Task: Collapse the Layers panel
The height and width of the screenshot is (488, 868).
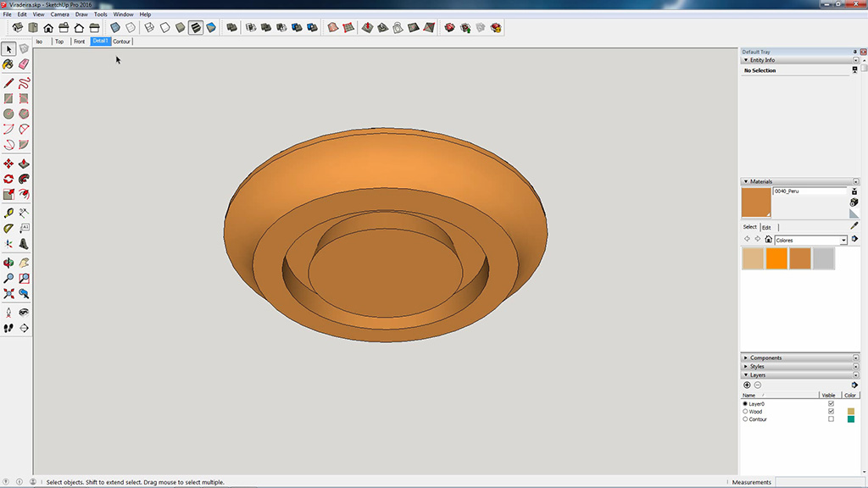Action: [746, 375]
